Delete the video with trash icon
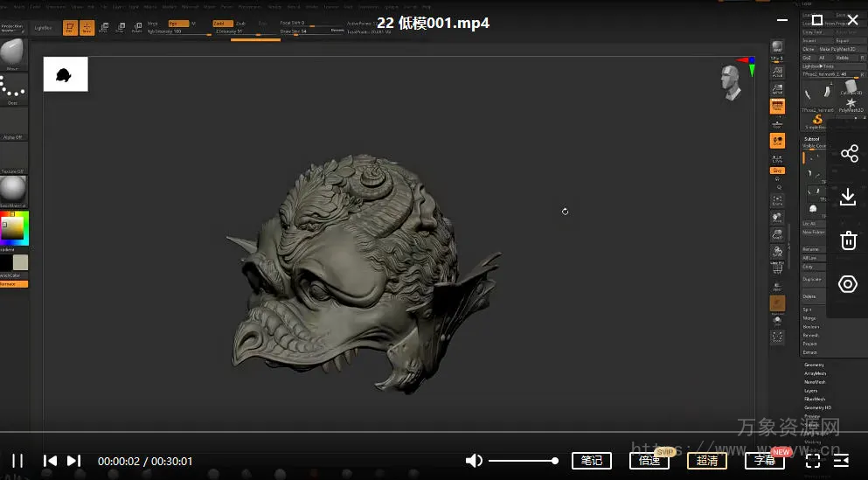 coord(848,240)
